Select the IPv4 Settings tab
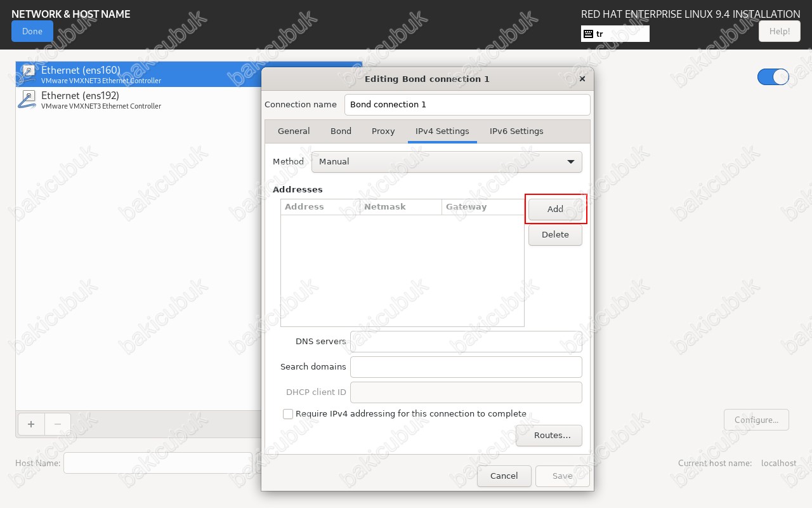This screenshot has height=508, width=812. [x=442, y=131]
